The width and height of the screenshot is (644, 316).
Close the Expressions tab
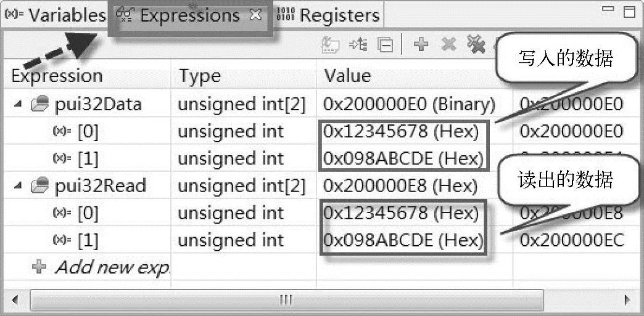tap(255, 15)
